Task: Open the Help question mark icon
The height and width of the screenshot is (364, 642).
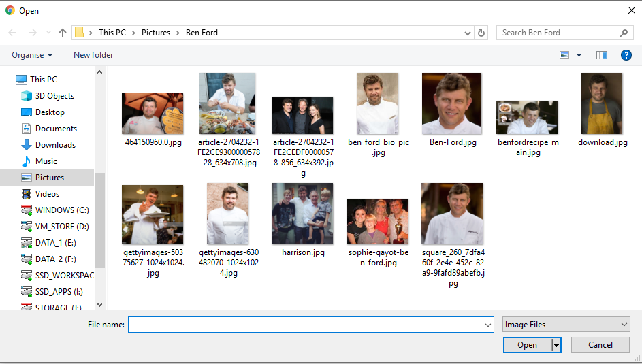Action: click(x=626, y=55)
